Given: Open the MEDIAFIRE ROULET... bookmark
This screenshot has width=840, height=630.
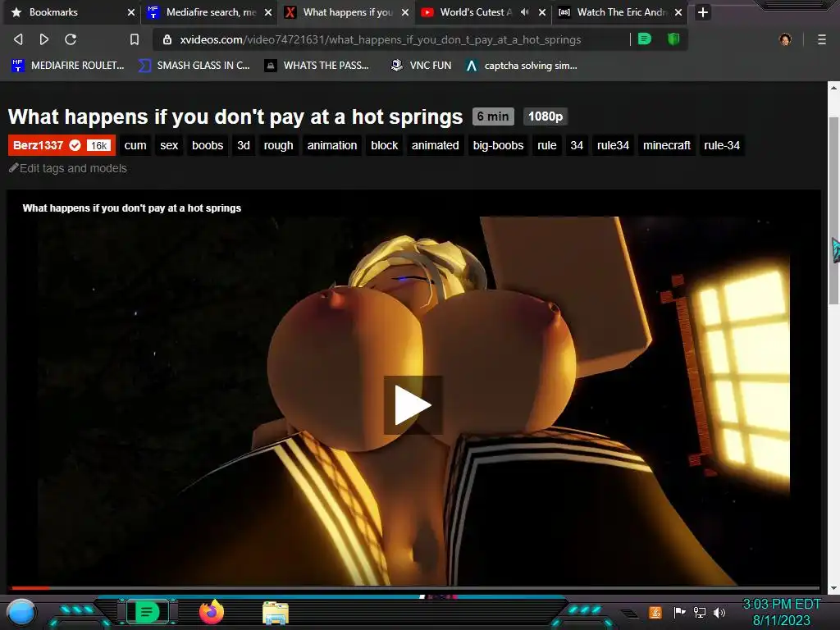Looking at the screenshot, I should pyautogui.click(x=67, y=66).
